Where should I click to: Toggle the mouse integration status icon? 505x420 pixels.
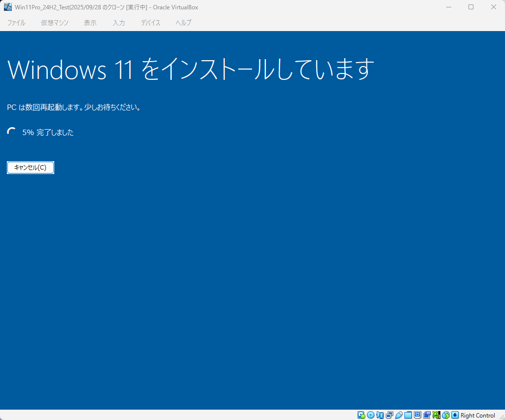445,415
